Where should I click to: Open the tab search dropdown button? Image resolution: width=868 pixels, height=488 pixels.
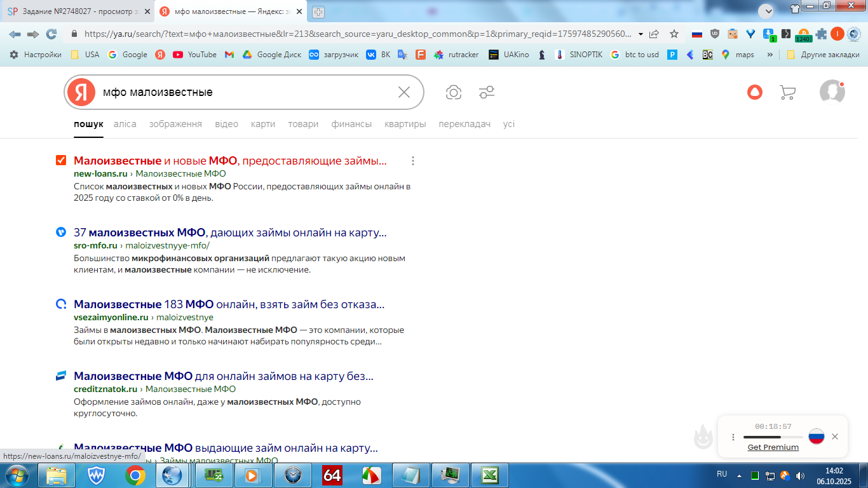pyautogui.click(x=766, y=11)
